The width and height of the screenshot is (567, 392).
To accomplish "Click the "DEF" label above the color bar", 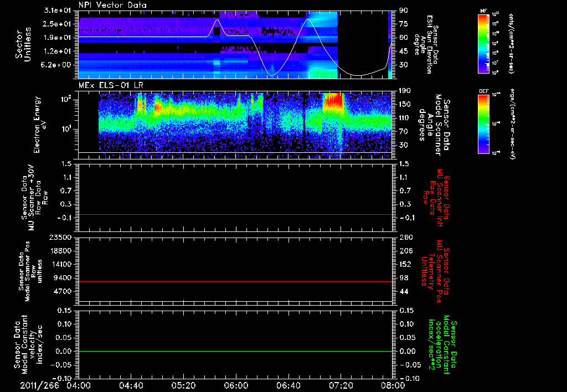I will (x=483, y=91).
